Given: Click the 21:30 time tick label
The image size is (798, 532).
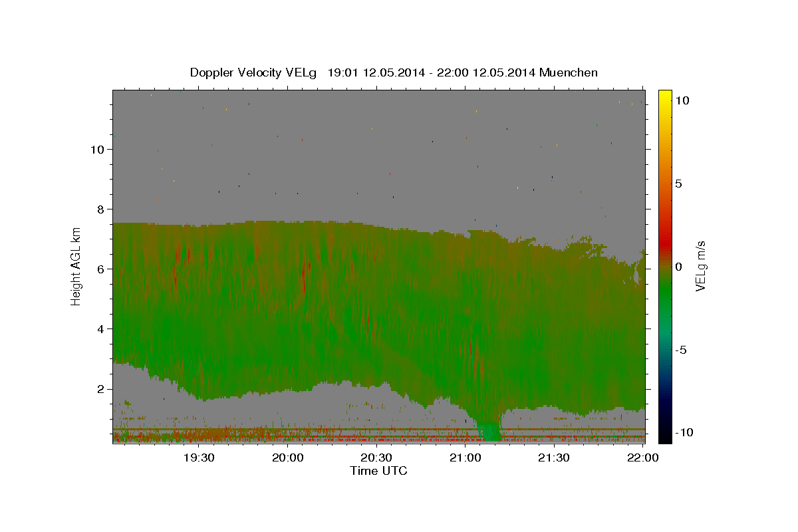Looking at the screenshot, I should point(554,458).
